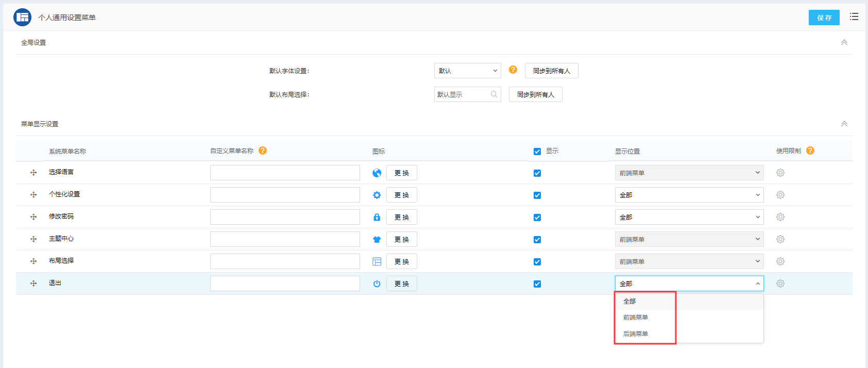Screen dimensions: 868x368
Task: Select 后端菜单 from the open dropdown list
Action: [x=636, y=334]
